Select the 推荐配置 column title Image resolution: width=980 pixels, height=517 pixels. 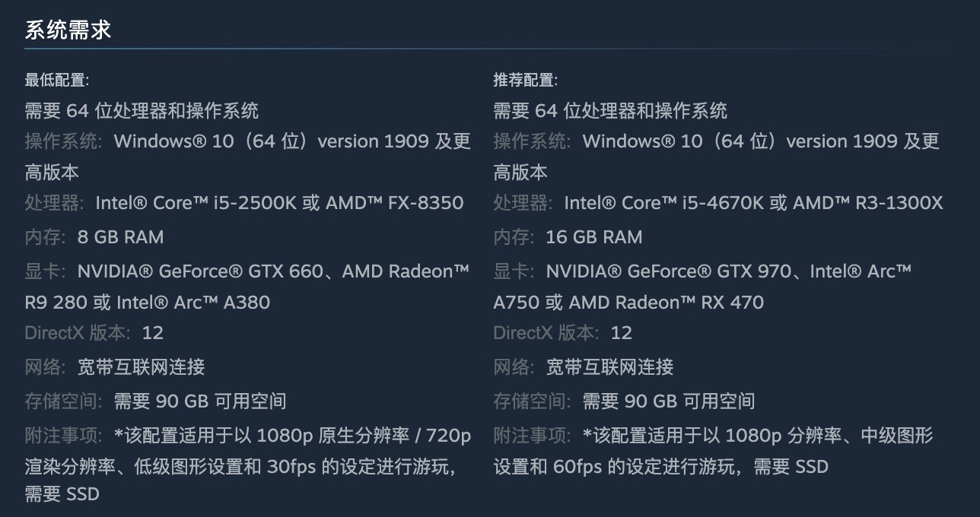tap(526, 80)
